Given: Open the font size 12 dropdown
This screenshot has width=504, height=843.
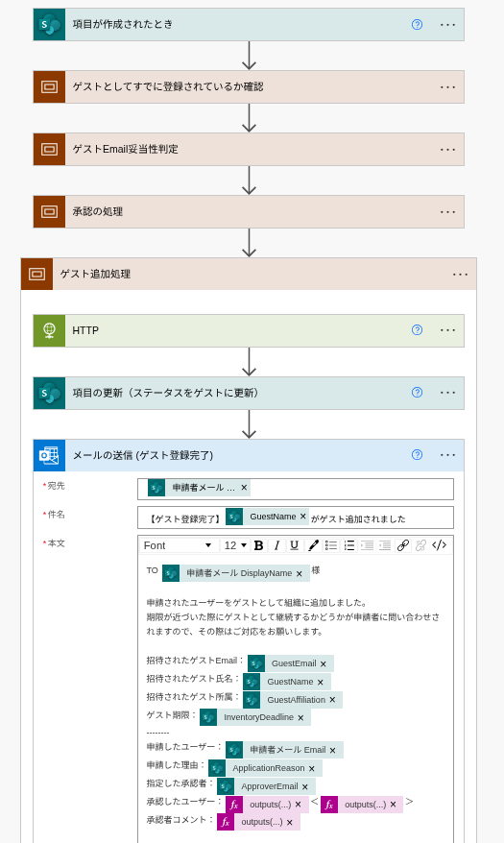Looking at the screenshot, I should 235,545.
